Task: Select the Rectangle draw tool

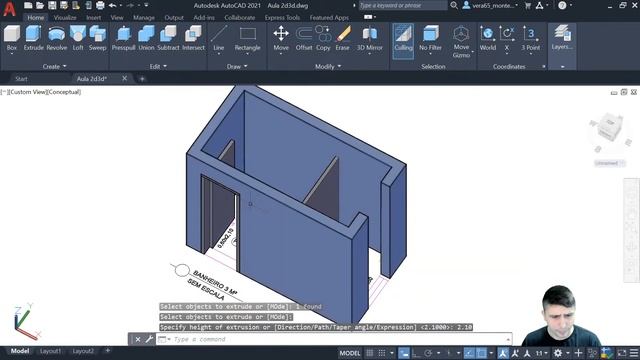Action: (247, 38)
